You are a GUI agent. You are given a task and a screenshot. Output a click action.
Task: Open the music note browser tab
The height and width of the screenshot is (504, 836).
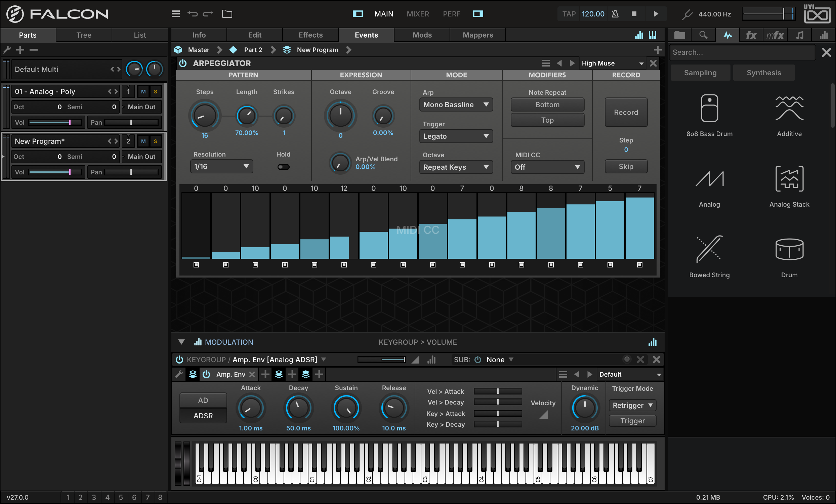[799, 35]
